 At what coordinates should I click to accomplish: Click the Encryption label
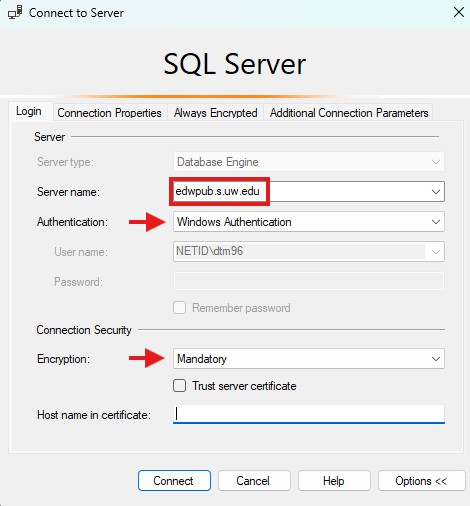[x=63, y=359]
